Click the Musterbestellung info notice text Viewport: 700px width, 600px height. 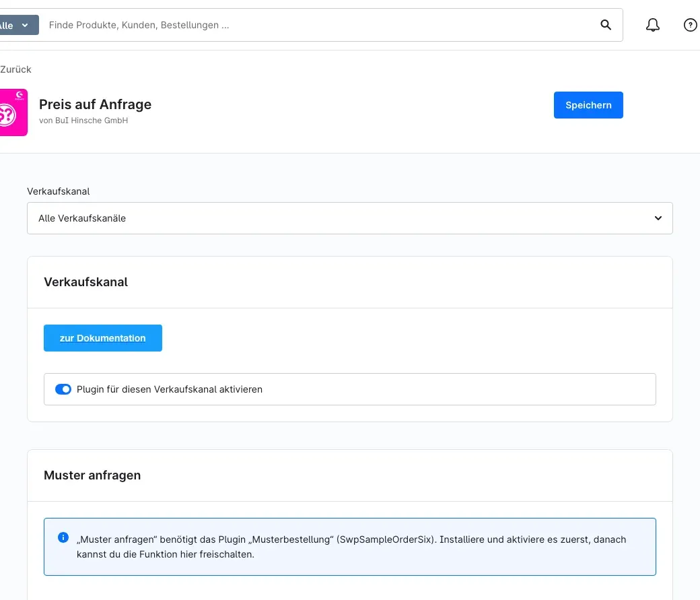(x=351, y=547)
